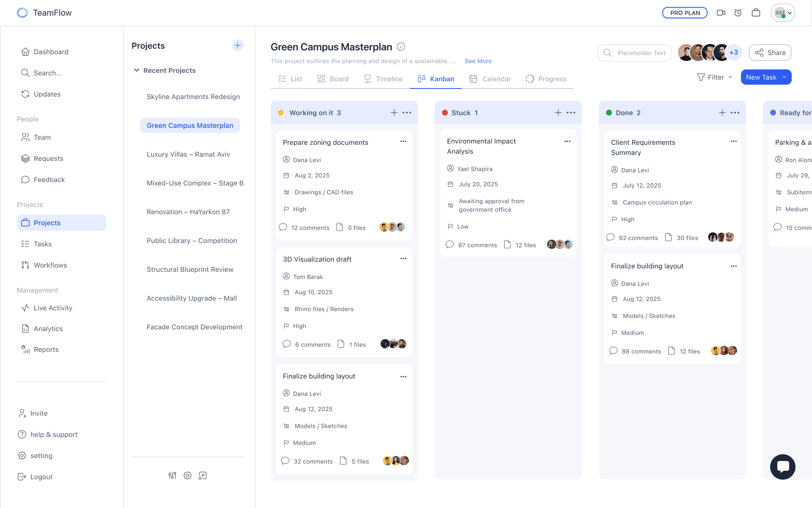Switch to the Calendar view tab

tap(490, 79)
